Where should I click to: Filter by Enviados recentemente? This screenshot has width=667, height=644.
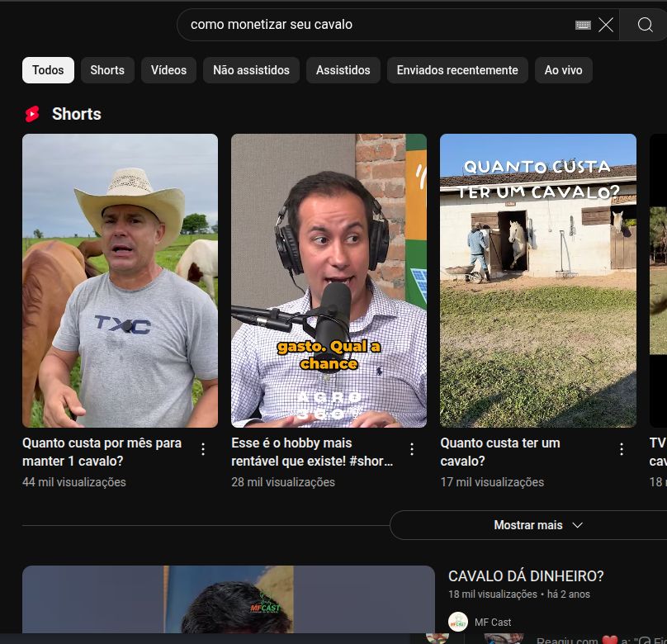[x=457, y=70]
